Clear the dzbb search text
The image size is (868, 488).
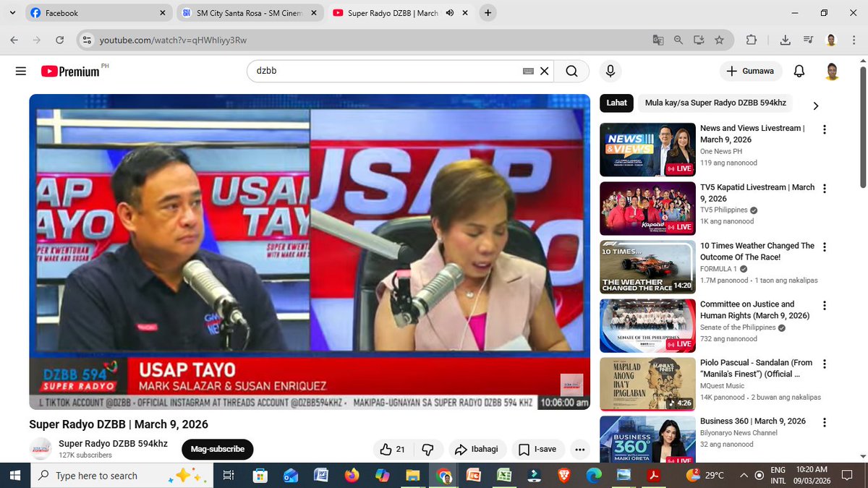tap(545, 71)
